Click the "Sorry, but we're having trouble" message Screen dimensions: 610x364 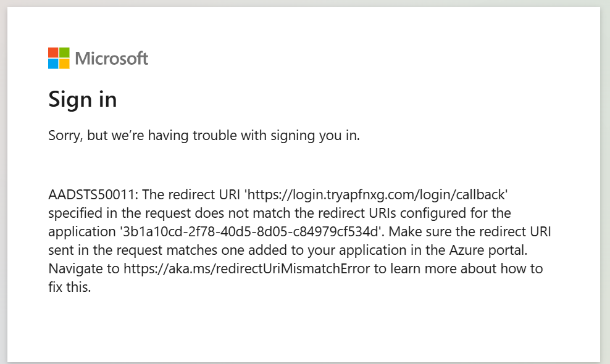(204, 136)
